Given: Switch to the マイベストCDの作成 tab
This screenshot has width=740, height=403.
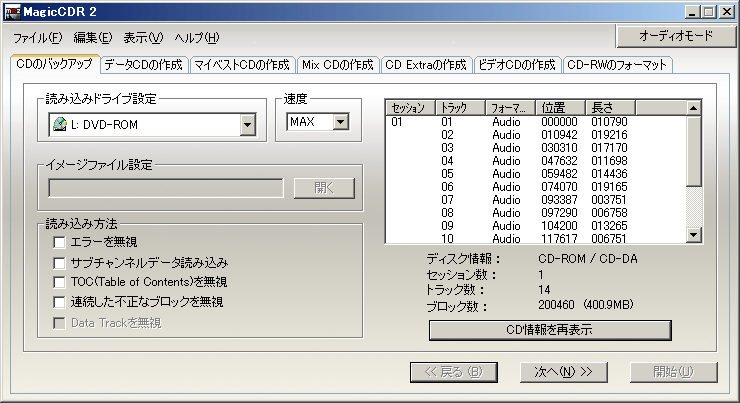Looking at the screenshot, I should (x=242, y=65).
